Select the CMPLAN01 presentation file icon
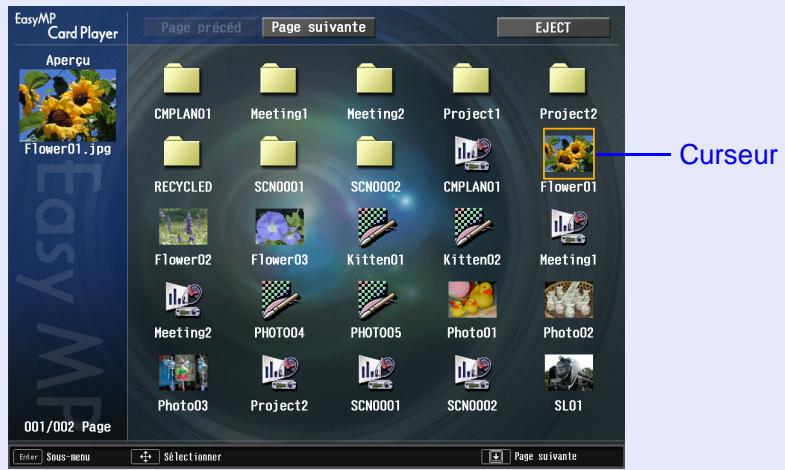 [472, 153]
